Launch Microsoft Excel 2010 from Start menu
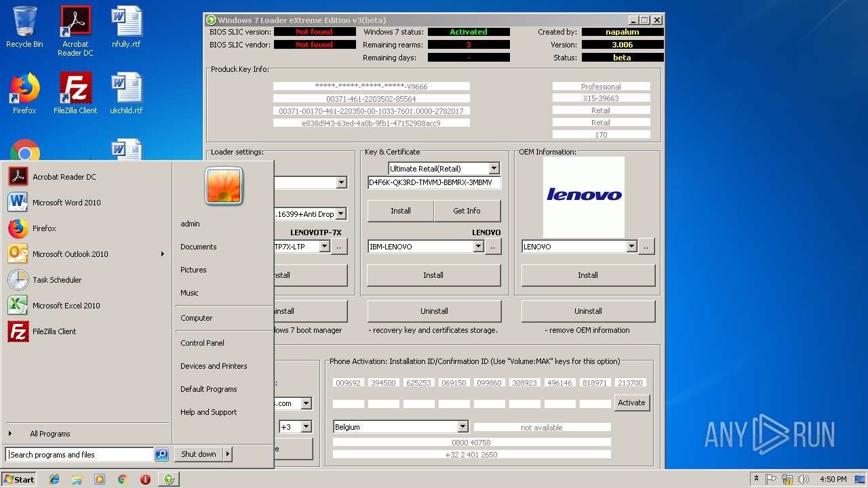The image size is (868, 488). tap(86, 306)
